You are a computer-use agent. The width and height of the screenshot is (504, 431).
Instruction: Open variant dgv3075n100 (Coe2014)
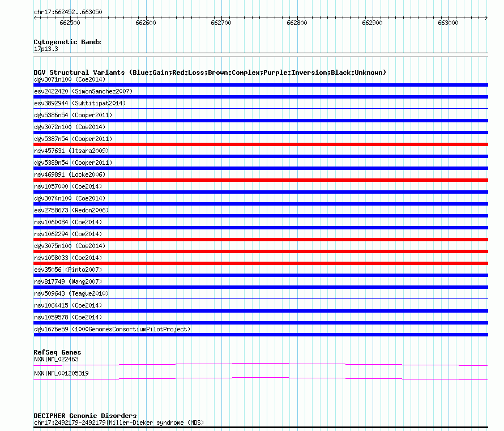point(70,246)
